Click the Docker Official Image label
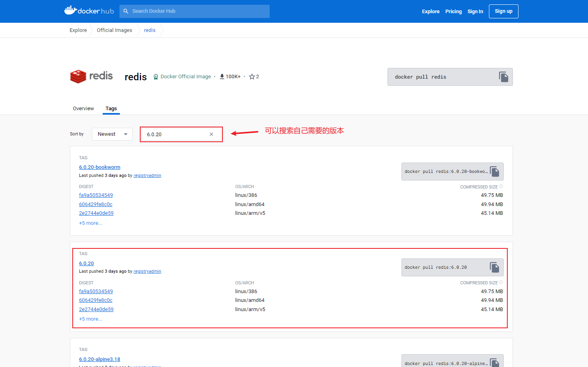Viewport: 588px width, 367px height. (186, 77)
